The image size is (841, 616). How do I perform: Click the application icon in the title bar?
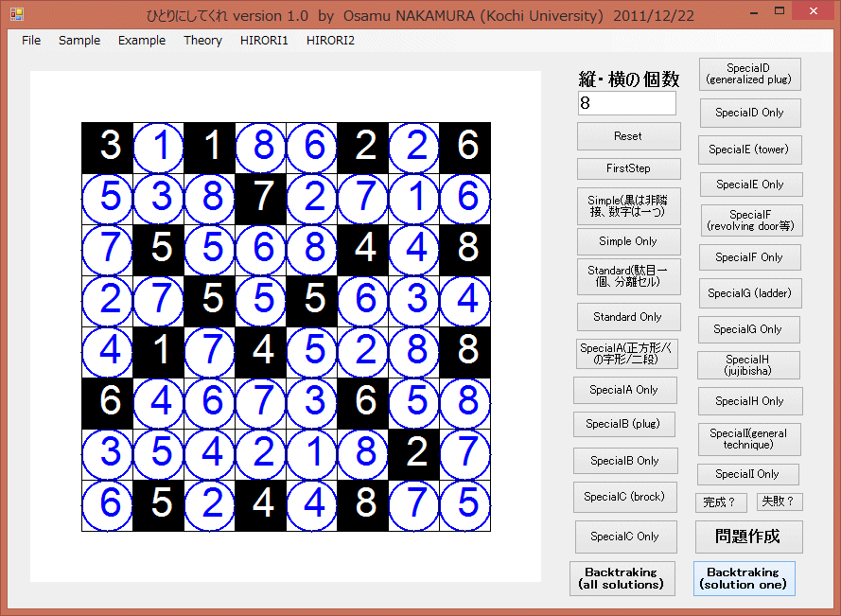coord(17,13)
